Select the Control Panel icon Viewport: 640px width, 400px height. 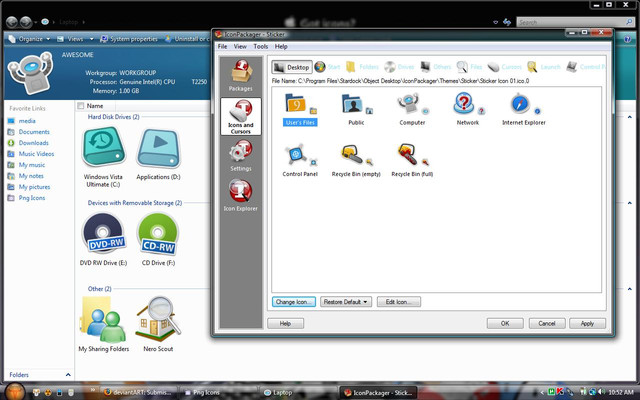pos(300,160)
